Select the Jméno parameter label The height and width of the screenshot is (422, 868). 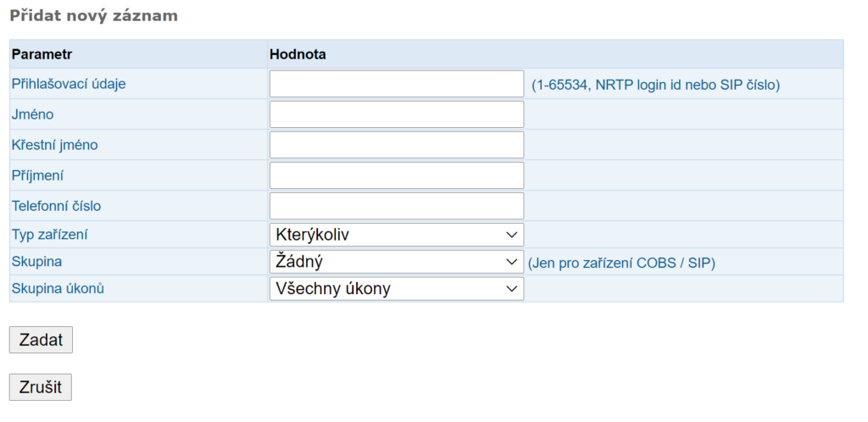pos(33,114)
